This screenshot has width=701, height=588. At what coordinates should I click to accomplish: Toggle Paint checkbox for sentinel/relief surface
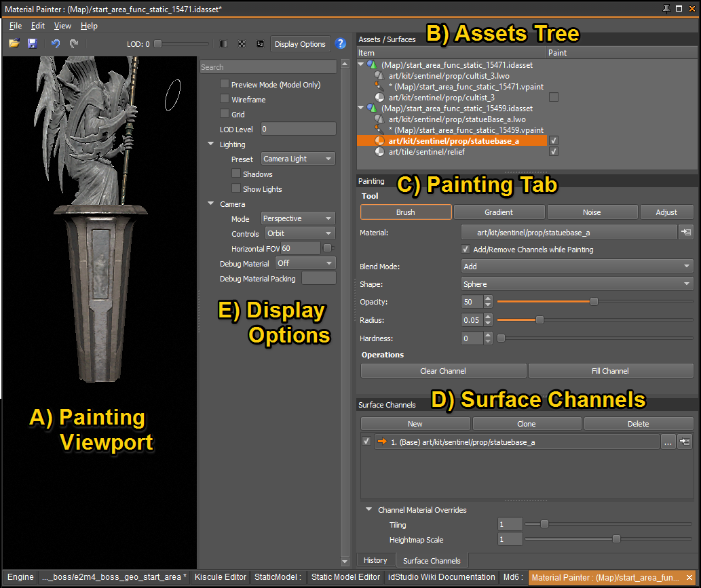coord(554,151)
